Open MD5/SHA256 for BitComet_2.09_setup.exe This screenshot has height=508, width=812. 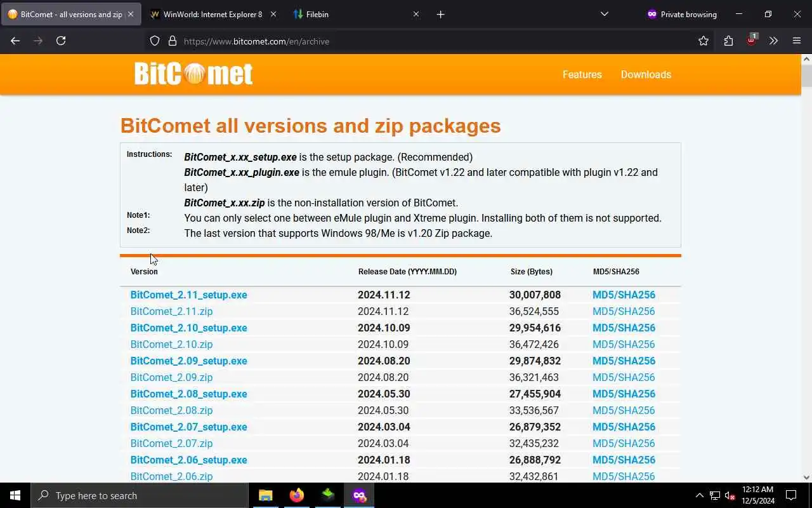[624, 361]
